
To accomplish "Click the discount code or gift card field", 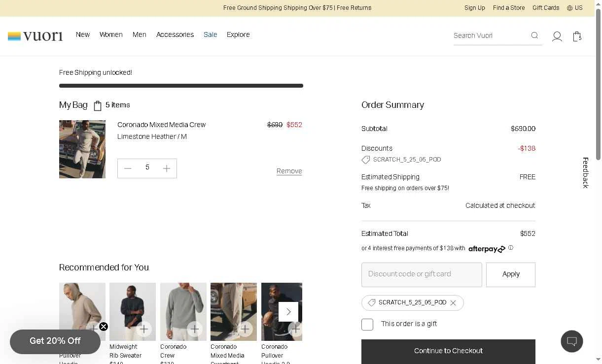I will tap(422, 274).
